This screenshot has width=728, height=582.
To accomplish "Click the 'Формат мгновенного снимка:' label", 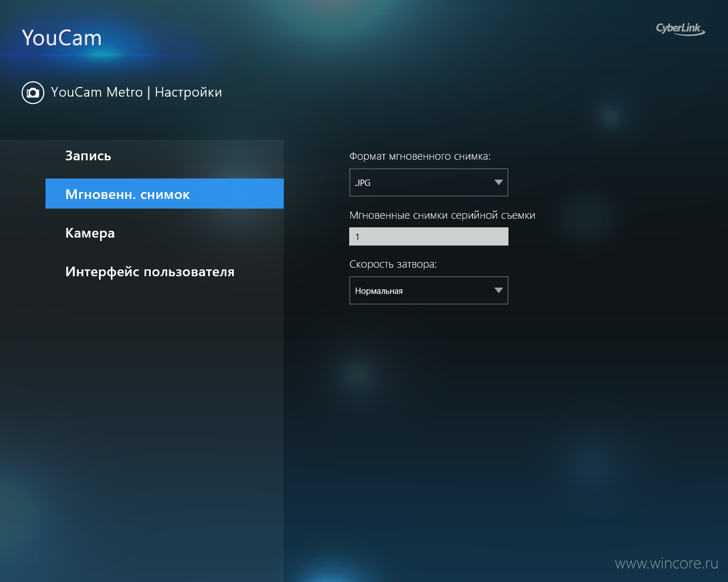I will click(420, 156).
